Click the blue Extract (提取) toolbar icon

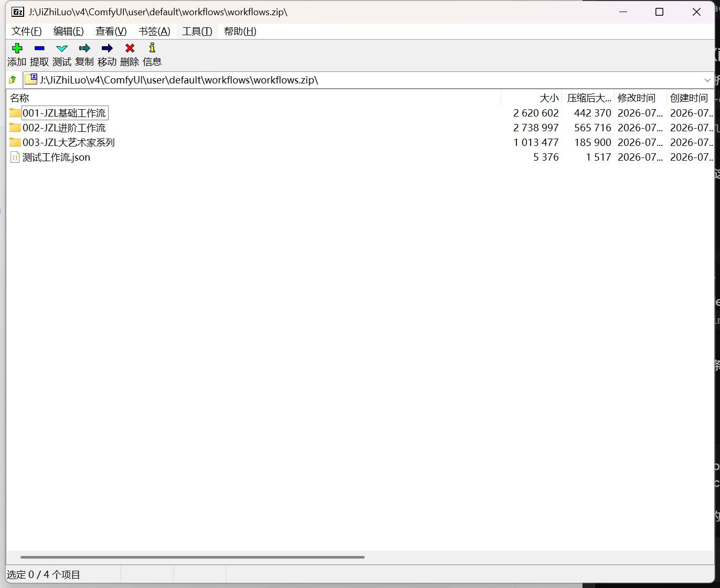39,48
